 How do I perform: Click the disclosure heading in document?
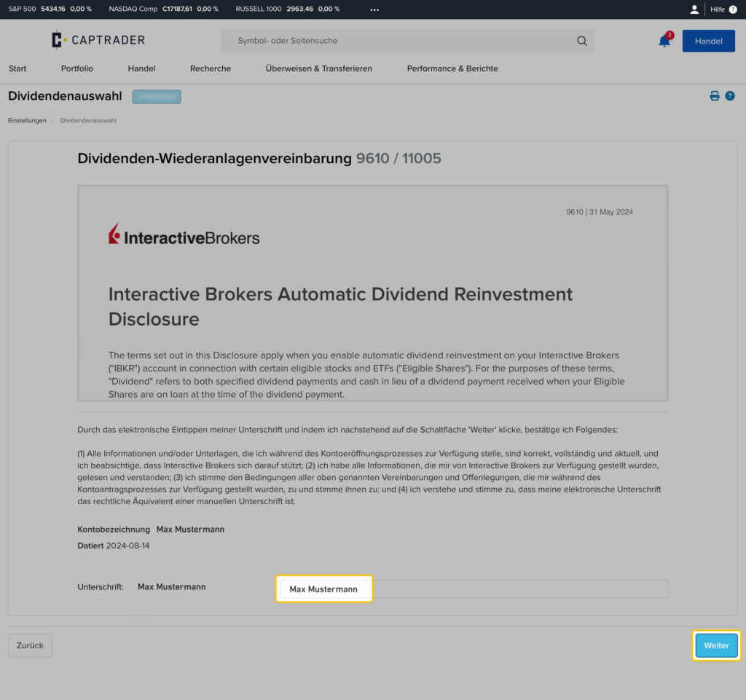(340, 306)
